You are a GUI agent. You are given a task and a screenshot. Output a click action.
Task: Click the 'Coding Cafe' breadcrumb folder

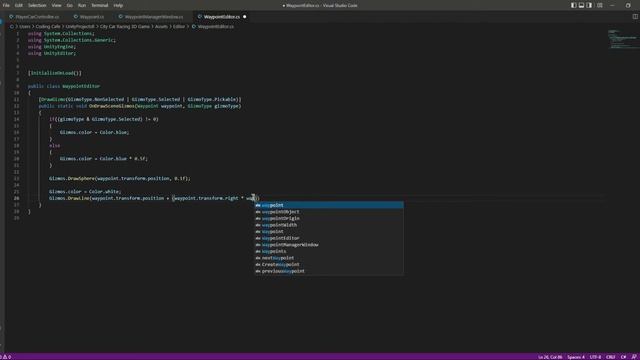click(48, 27)
